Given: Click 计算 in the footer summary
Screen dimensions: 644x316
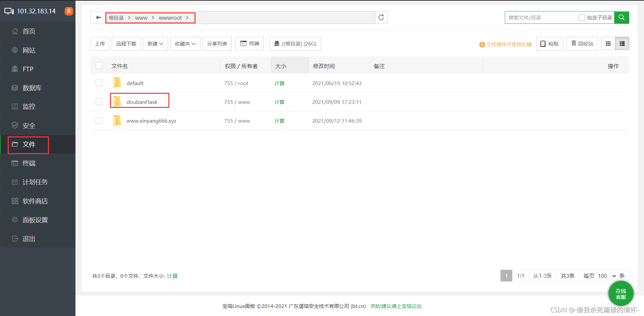Looking at the screenshot, I should pos(172,276).
